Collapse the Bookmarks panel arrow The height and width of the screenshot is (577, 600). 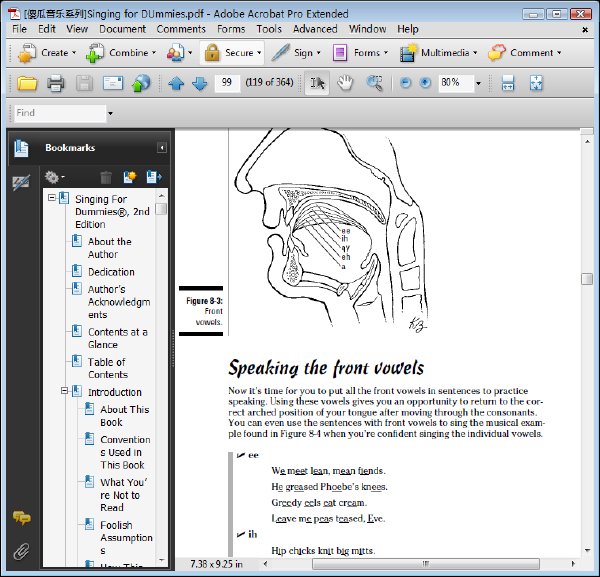coord(162,148)
